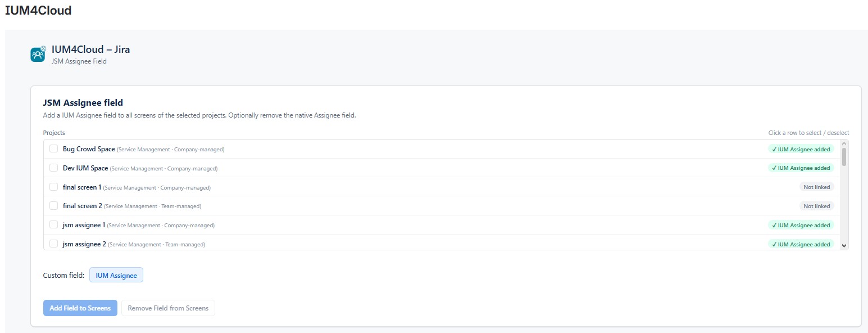Select the Dev IUM Space project name
This screenshot has height=333, width=868.
(x=85, y=168)
